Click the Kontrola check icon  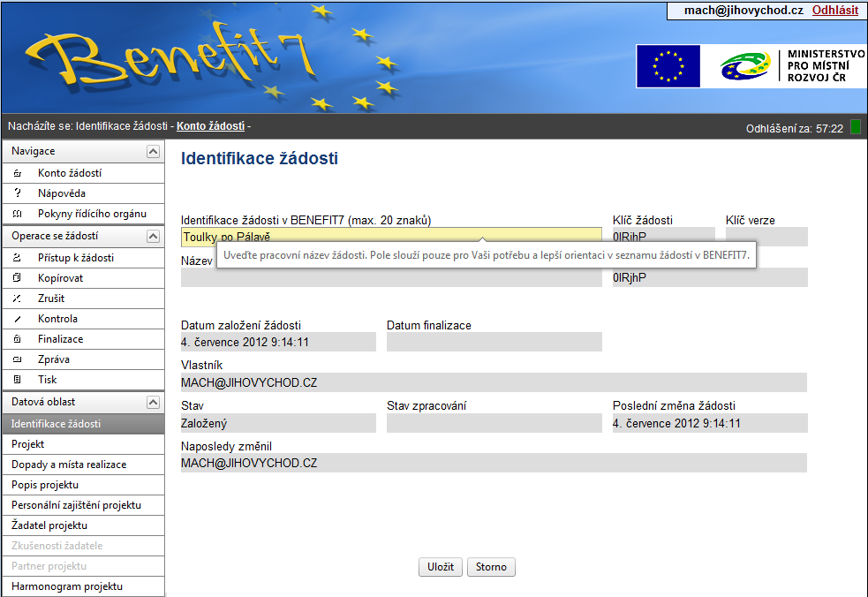[x=17, y=319]
